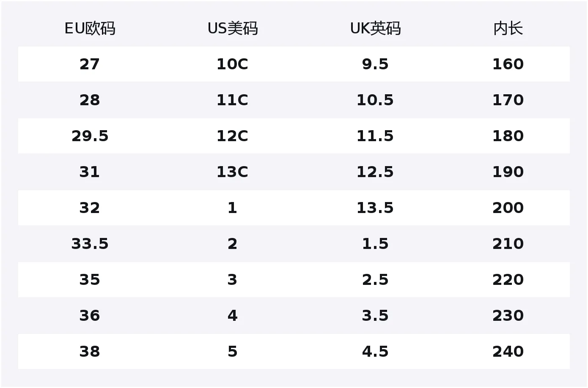The height and width of the screenshot is (388, 588).
Task: Select US size 10C cell
Action: coord(232,64)
